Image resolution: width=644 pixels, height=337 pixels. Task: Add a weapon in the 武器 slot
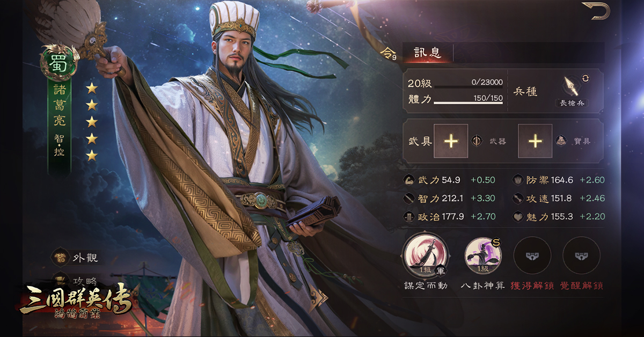pos(451,141)
